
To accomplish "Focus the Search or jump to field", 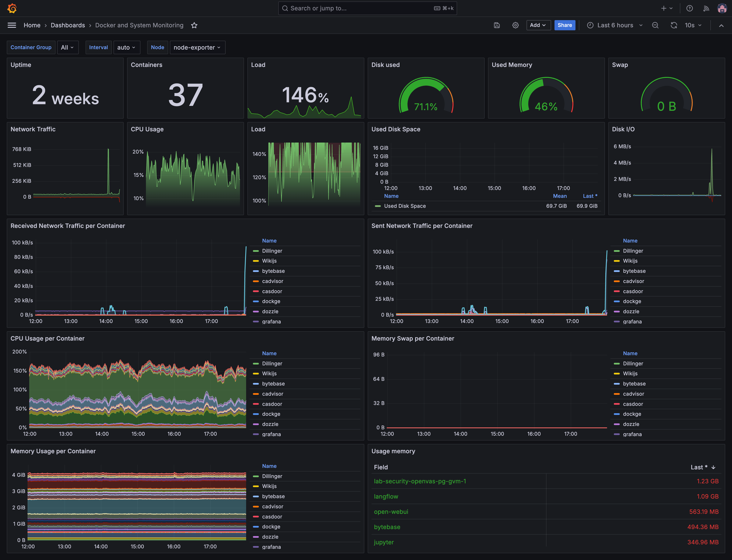I will (367, 8).
